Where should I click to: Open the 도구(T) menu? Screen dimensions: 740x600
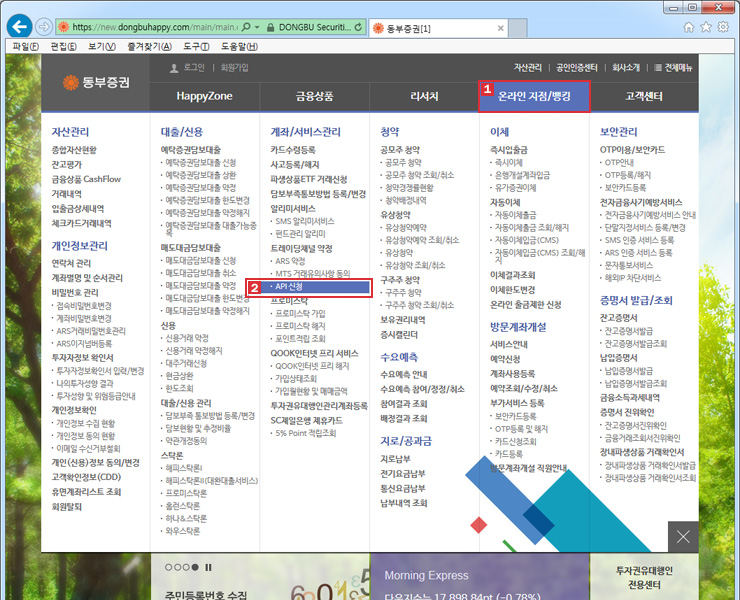196,47
